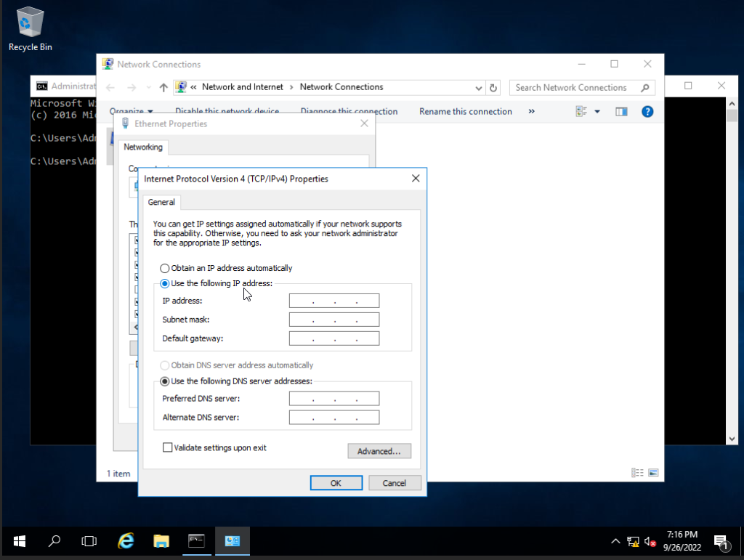Open taskbar search magnifier

[54, 541]
